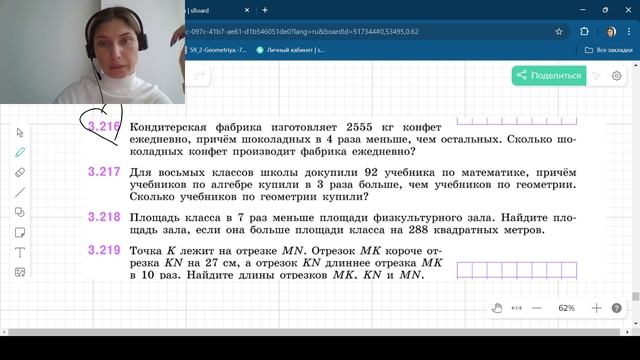
Task: Activate the hand pan tool
Action: point(496,308)
